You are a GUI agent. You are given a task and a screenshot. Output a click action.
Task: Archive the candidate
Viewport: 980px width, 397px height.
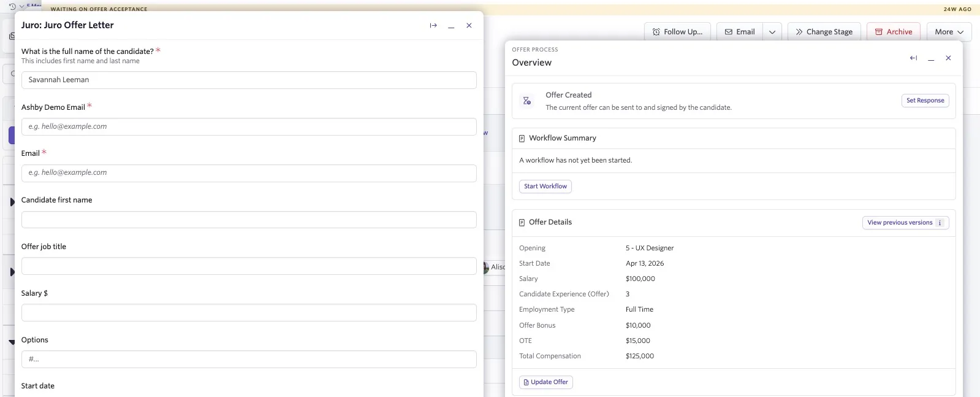click(894, 32)
